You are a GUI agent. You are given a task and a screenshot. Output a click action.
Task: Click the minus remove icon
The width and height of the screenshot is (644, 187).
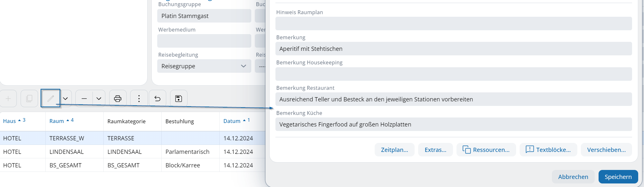click(84, 98)
